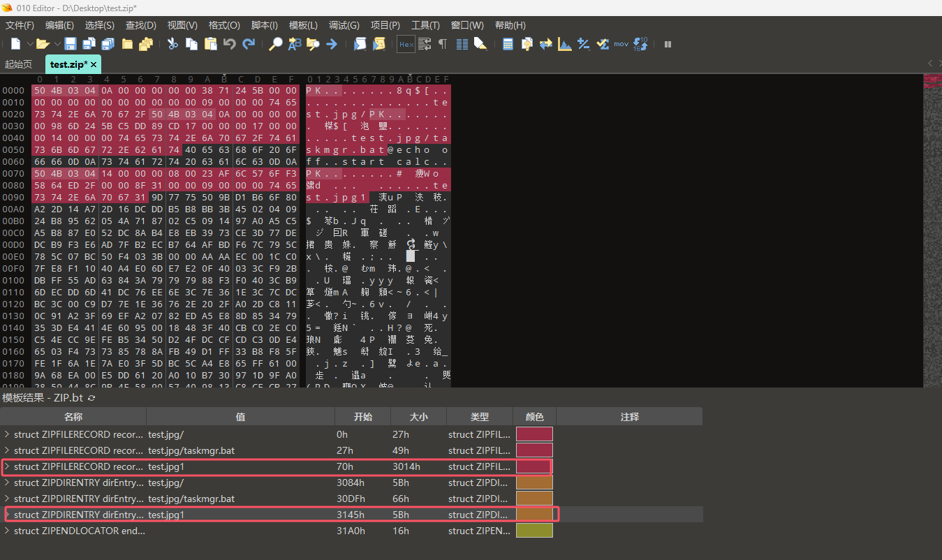Viewport: 942px width, 560px height.
Task: Sort by the 名称 column header
Action: tap(73, 417)
